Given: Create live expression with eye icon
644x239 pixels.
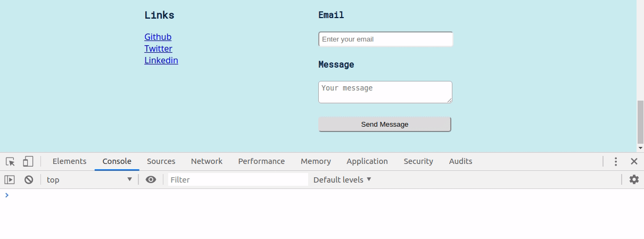Looking at the screenshot, I should pos(151,180).
